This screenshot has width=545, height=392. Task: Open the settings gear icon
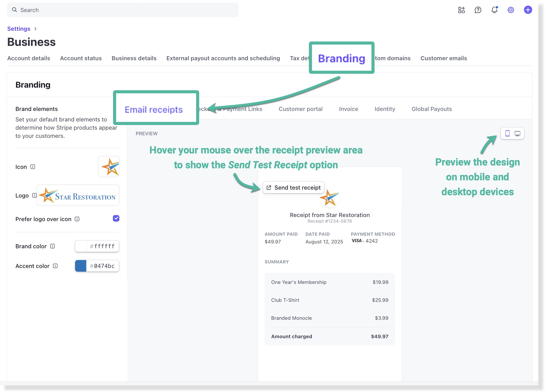(511, 10)
